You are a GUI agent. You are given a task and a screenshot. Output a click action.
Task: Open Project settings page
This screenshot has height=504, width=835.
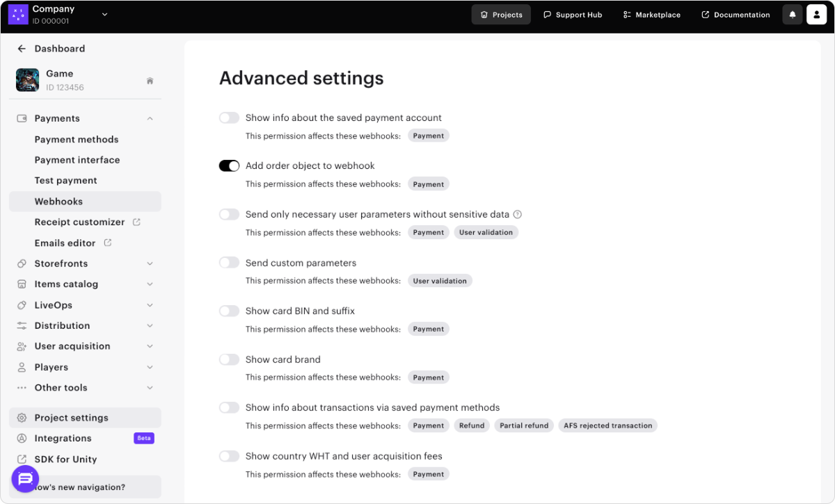coord(85,418)
